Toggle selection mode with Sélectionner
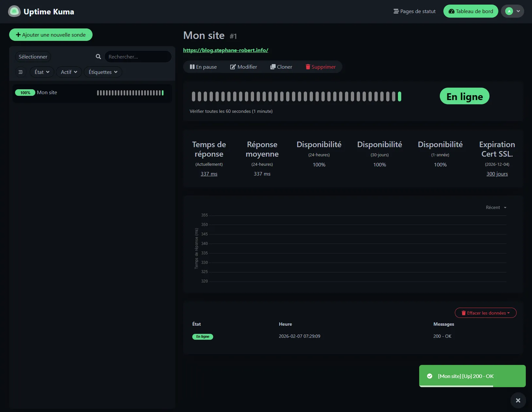Screen dimensions: 532x412 33,57
